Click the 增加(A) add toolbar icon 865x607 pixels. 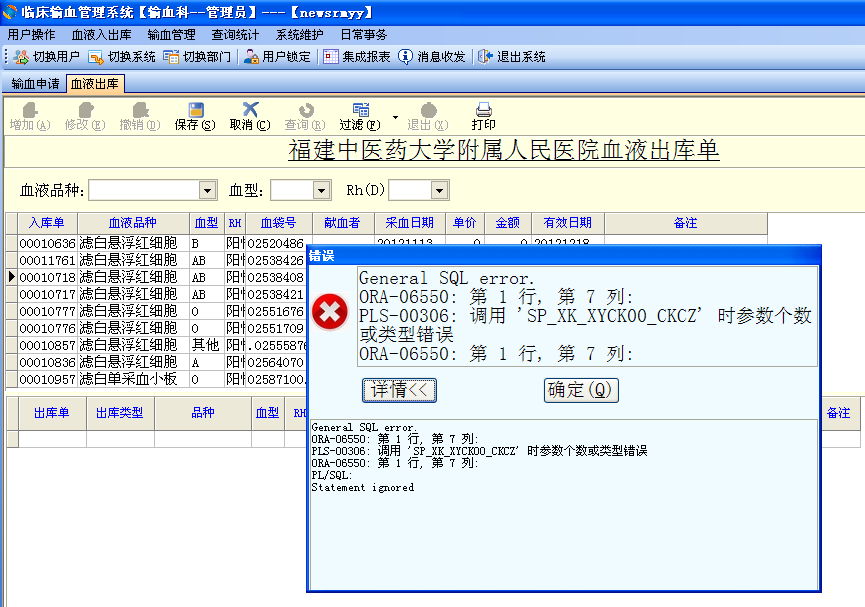30,109
